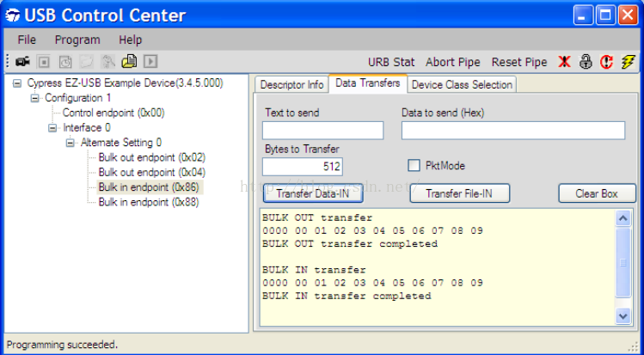Image resolution: width=644 pixels, height=355 pixels.
Task: Click the play arrow toolbar icon
Action: coord(150,62)
